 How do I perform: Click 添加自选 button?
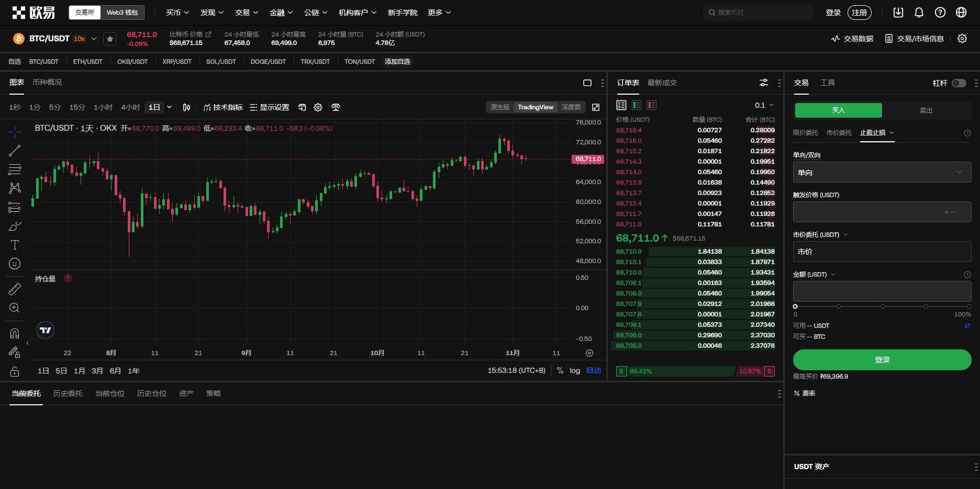pos(398,62)
